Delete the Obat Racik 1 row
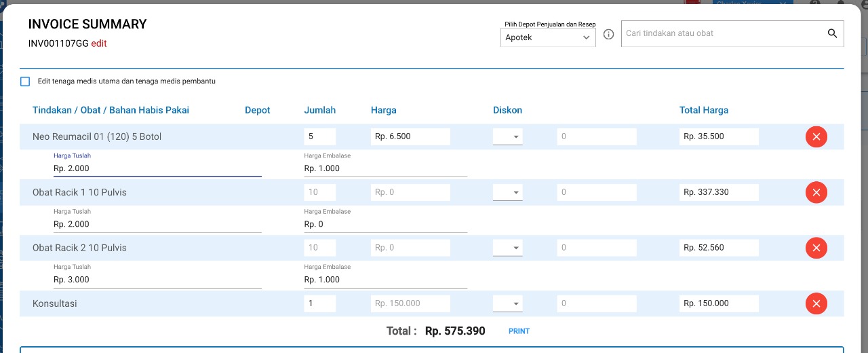 816,192
